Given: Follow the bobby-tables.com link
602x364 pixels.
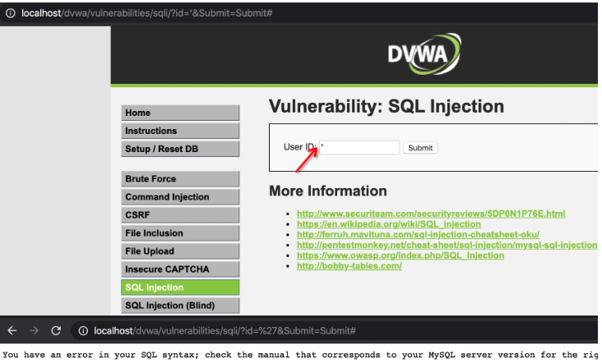Looking at the screenshot, I should pyautogui.click(x=350, y=265).
